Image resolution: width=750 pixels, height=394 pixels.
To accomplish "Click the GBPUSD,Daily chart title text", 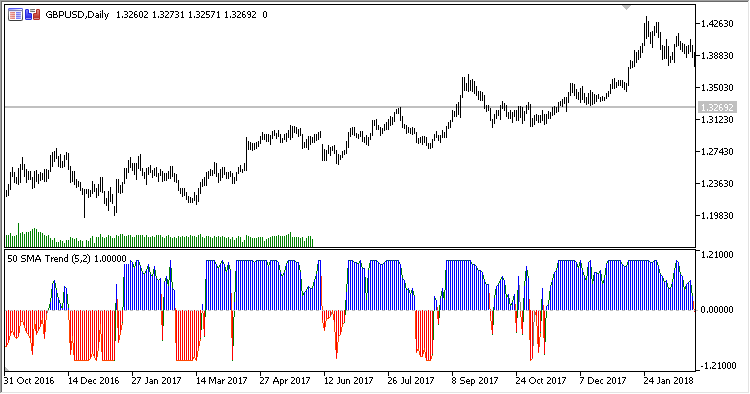I will [77, 15].
